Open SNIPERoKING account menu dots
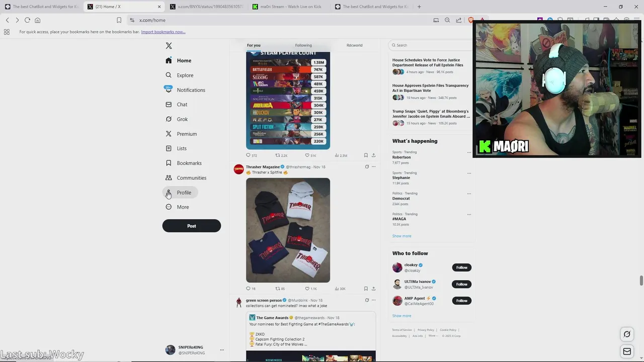 coord(222,350)
